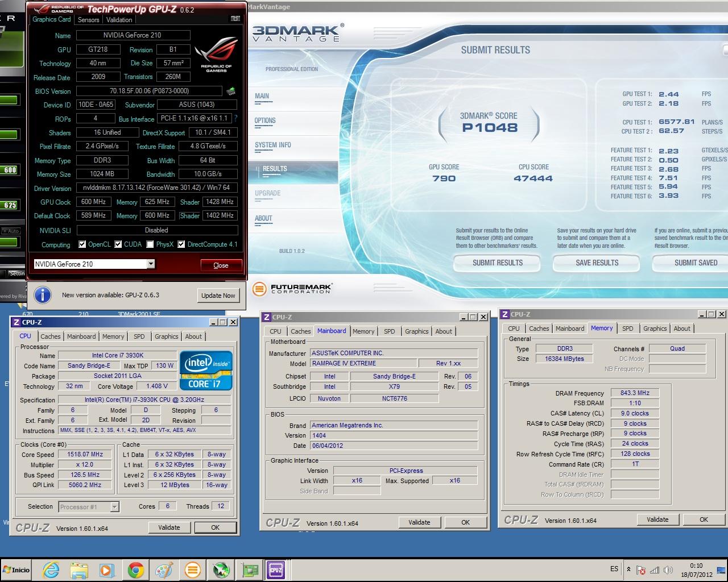The image size is (728, 582).
Task: Click the Z icon in the CPU-Z Memory window title
Action: [x=504, y=314]
